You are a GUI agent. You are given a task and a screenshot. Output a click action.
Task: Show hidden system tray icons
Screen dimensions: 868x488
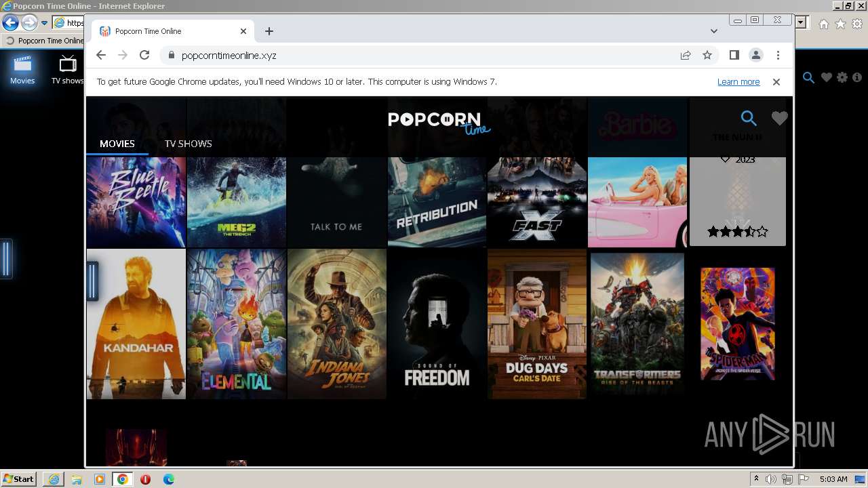click(x=757, y=479)
